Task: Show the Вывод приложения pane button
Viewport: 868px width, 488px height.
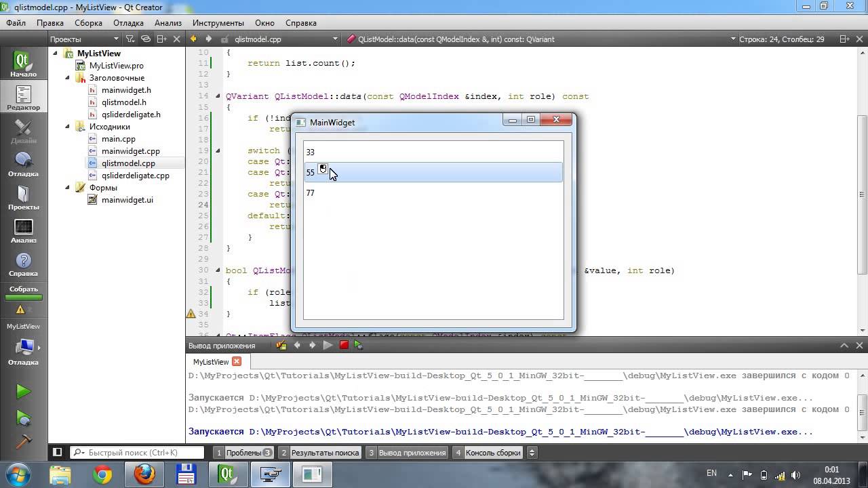Action: click(407, 452)
